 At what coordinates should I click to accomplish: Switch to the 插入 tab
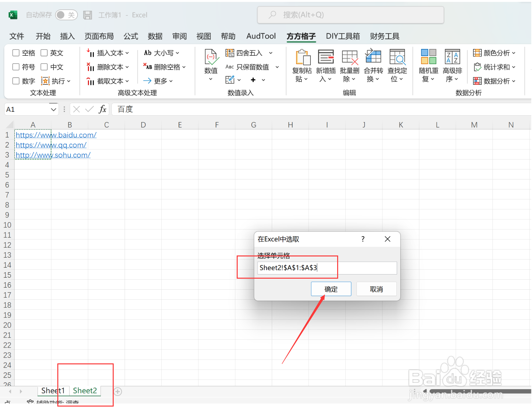(67, 36)
